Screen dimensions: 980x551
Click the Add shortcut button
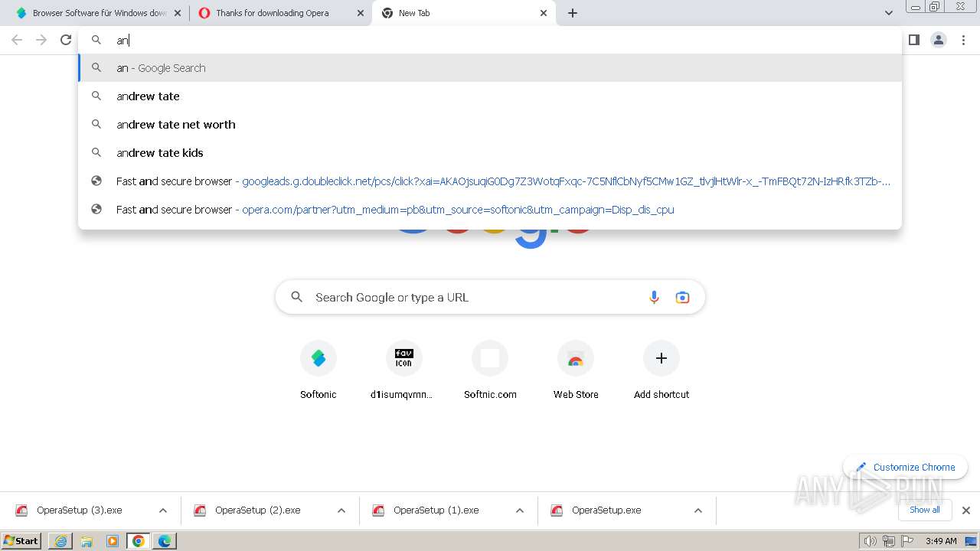click(661, 370)
